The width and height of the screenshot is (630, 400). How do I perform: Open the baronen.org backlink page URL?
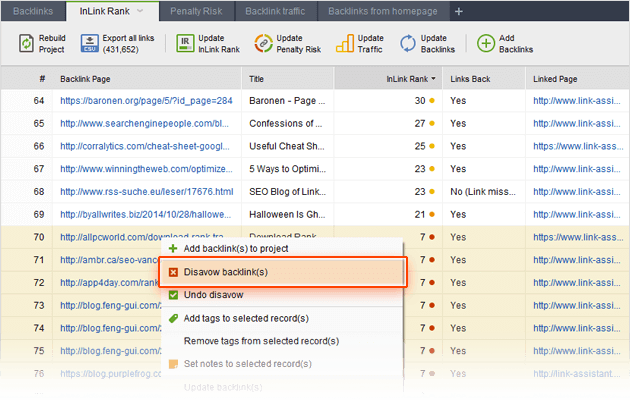(x=146, y=100)
